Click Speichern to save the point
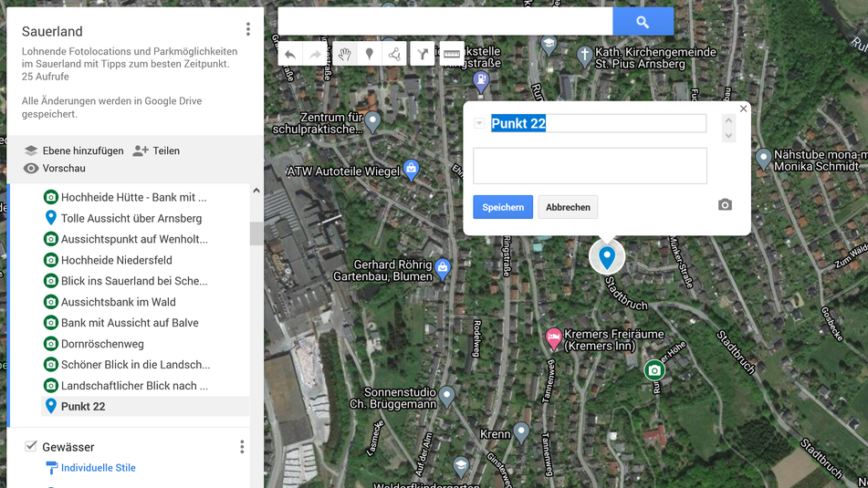This screenshot has height=488, width=868. pos(503,207)
